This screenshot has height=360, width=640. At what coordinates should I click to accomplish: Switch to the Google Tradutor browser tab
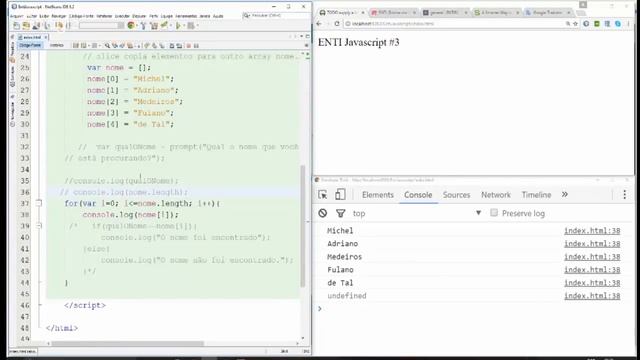click(548, 13)
